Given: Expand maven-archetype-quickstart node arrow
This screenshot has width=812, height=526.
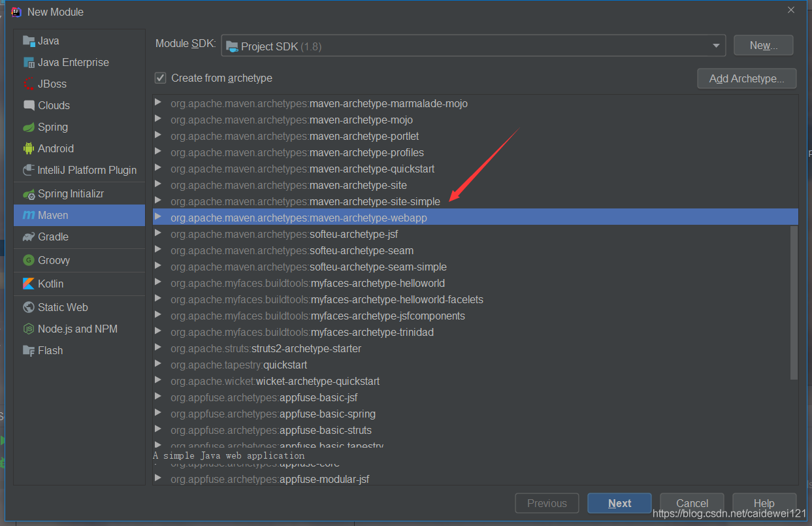Looking at the screenshot, I should coord(157,168).
